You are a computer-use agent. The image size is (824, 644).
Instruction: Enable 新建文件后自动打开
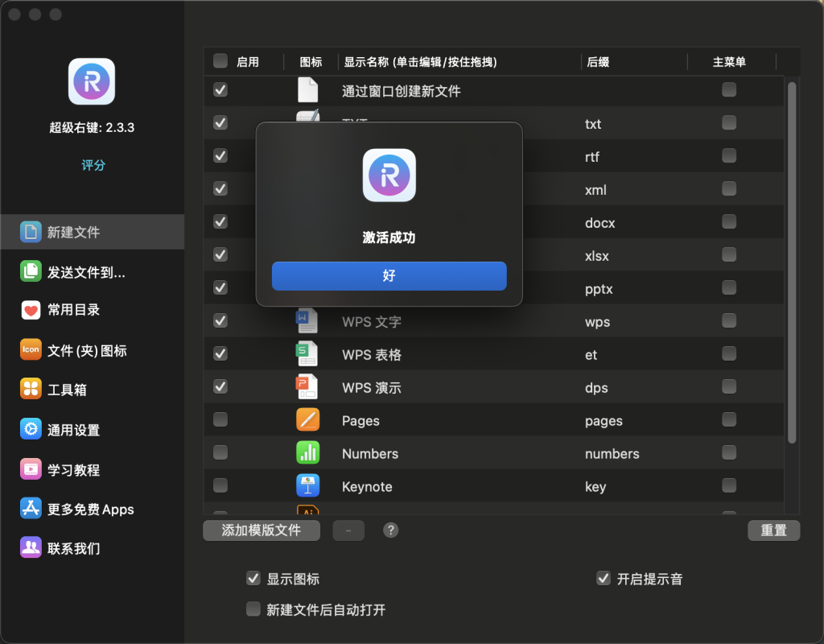pyautogui.click(x=255, y=609)
